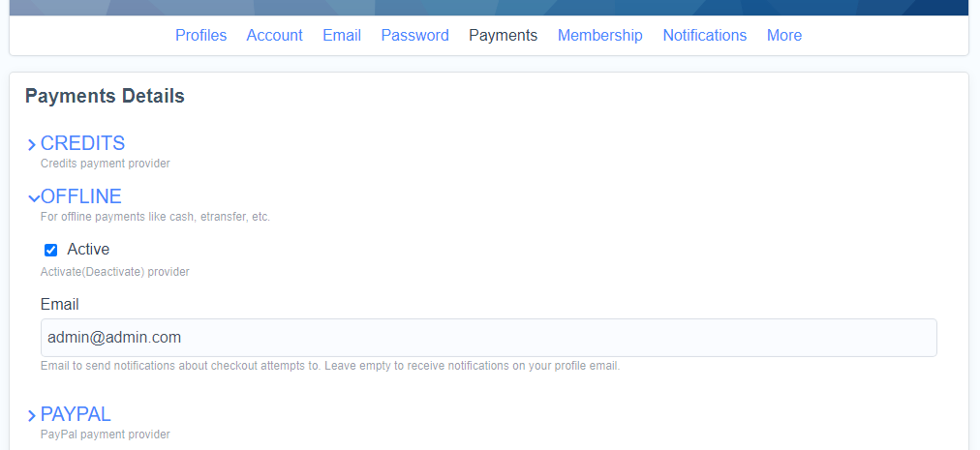Select the Payments tab
This screenshot has height=450, width=980.
(503, 35)
